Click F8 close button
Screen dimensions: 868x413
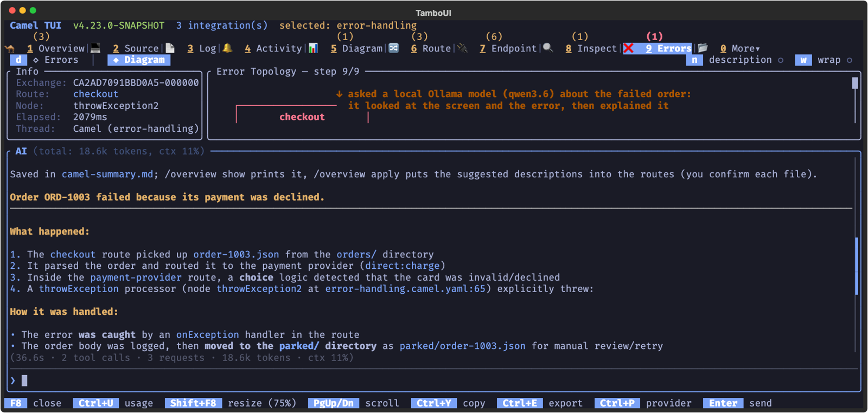coord(33,403)
